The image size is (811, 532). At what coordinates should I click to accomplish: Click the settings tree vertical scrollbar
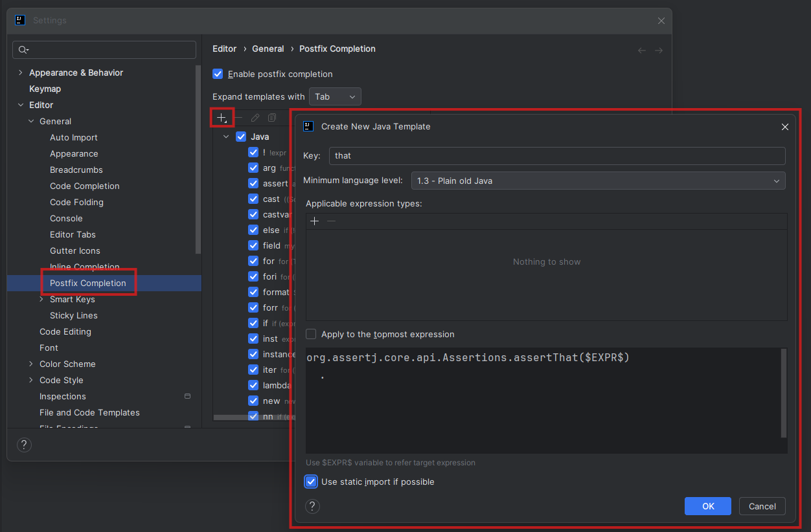click(199, 159)
